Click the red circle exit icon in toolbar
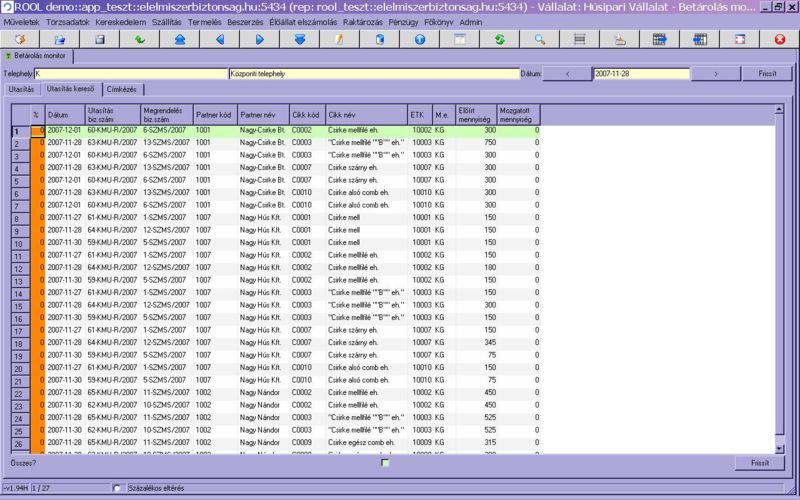The width and height of the screenshot is (800, 500). pyautogui.click(x=780, y=39)
